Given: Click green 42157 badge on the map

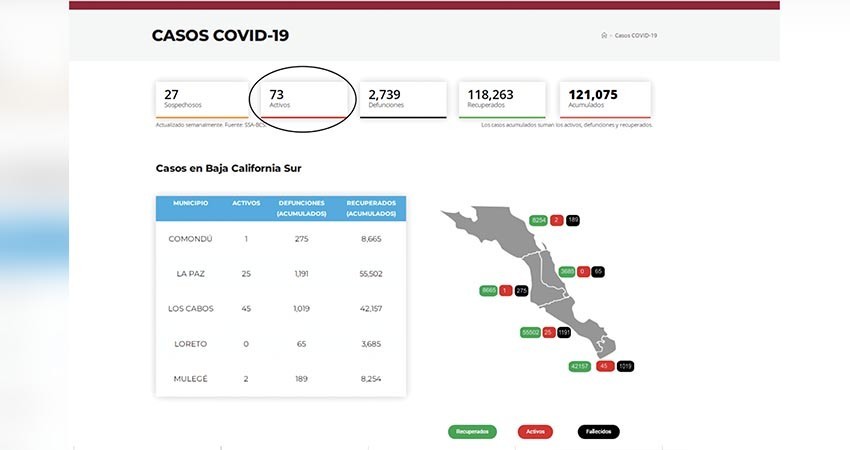Looking at the screenshot, I should point(579,367).
